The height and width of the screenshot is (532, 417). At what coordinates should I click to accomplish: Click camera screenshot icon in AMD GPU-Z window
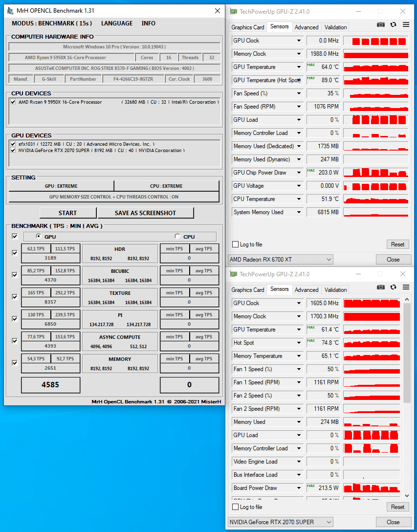[381, 24]
